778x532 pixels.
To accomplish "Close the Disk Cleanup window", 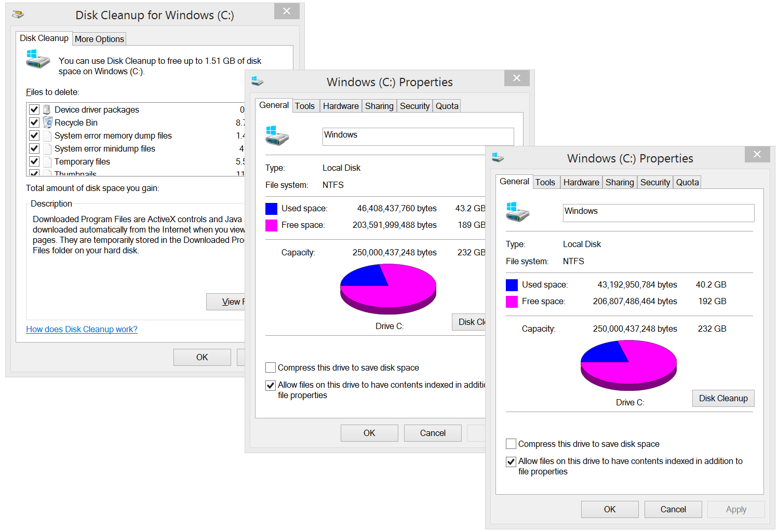I will pyautogui.click(x=287, y=11).
